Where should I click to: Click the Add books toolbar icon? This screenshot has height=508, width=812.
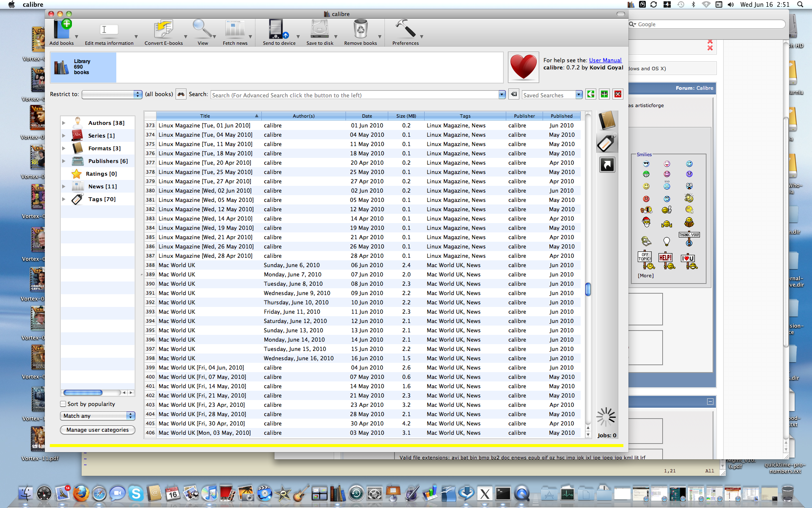pos(62,30)
